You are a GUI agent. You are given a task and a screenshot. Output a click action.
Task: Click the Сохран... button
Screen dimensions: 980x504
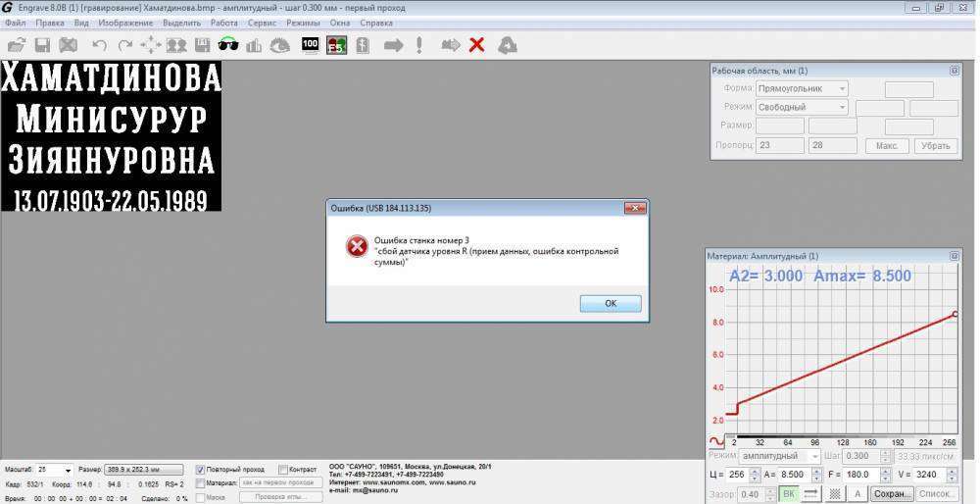(x=893, y=494)
